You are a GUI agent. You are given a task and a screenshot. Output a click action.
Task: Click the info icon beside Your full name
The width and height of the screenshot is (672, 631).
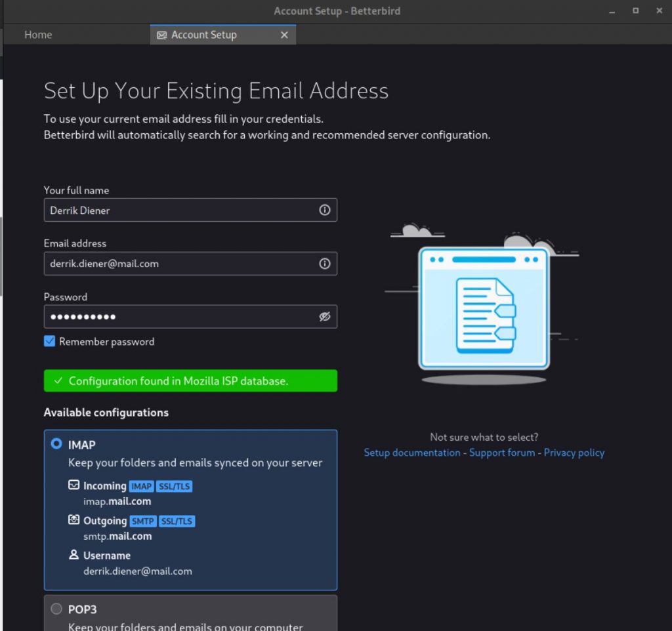pyautogui.click(x=324, y=210)
